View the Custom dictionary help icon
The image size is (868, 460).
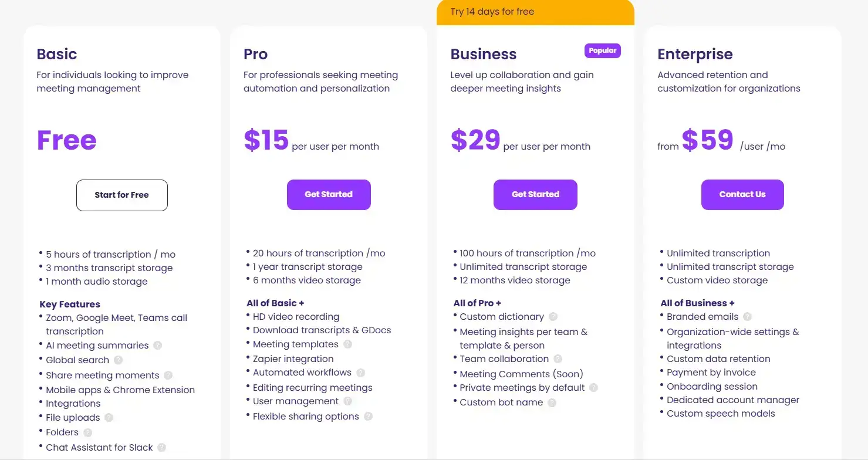553,317
